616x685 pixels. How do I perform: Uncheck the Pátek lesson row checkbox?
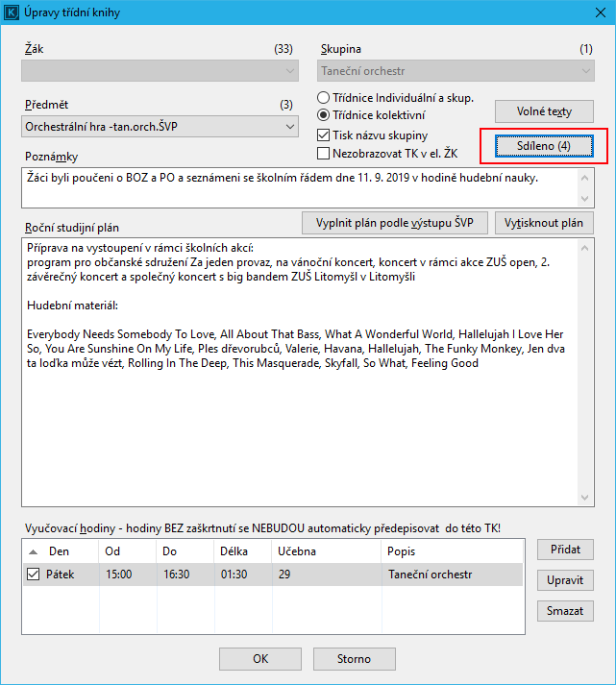coord(34,575)
